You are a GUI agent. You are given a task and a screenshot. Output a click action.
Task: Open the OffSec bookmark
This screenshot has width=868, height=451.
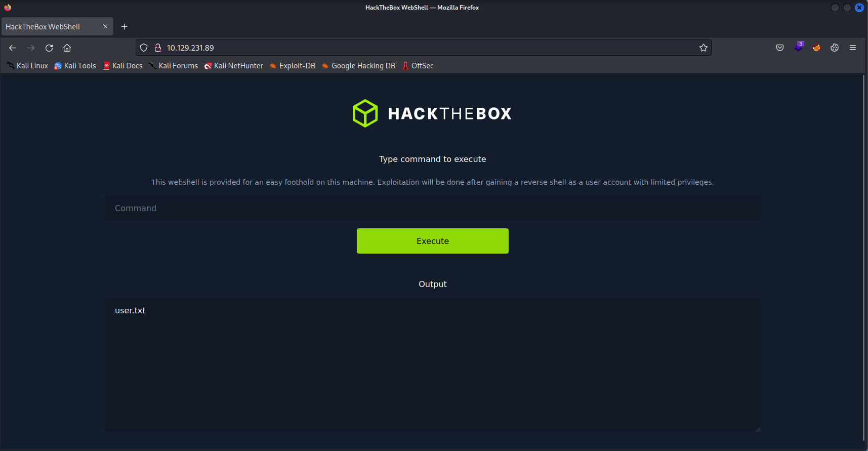coord(418,66)
